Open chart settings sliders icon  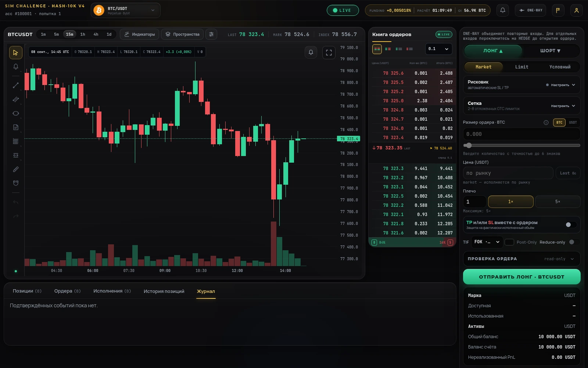pyautogui.click(x=211, y=34)
